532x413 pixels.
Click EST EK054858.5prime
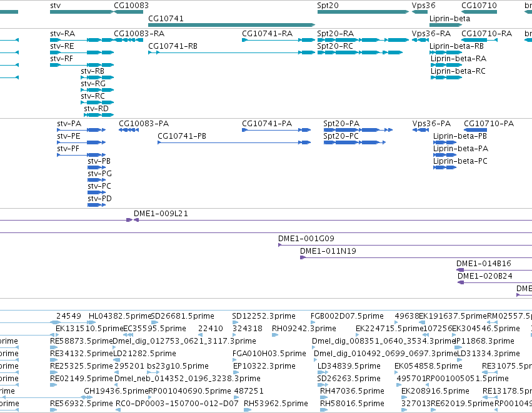397,372
